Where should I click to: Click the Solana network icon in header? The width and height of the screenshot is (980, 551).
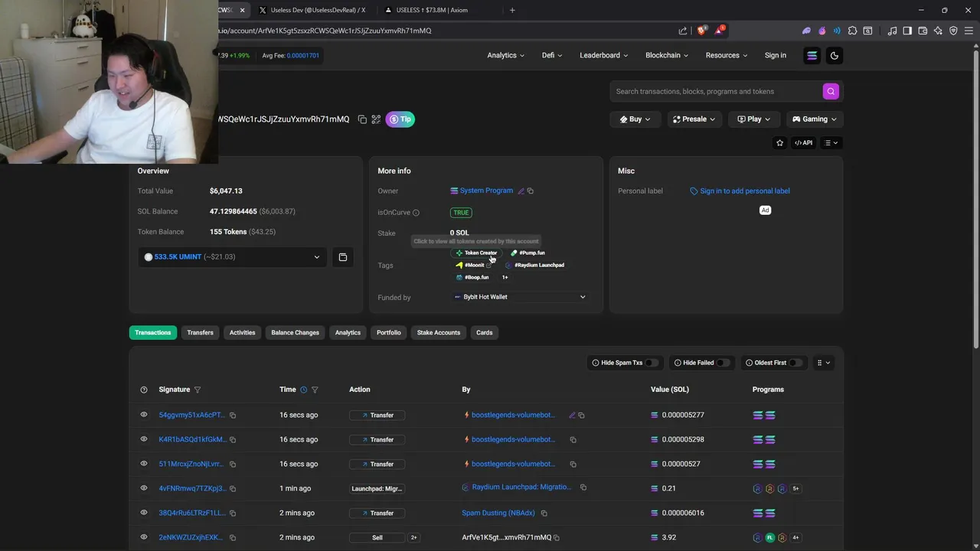point(812,55)
